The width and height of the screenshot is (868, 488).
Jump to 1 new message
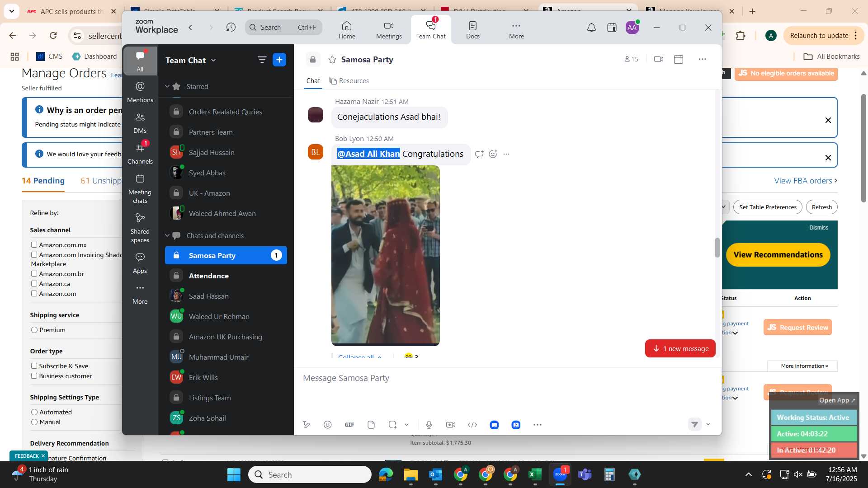pyautogui.click(x=680, y=348)
